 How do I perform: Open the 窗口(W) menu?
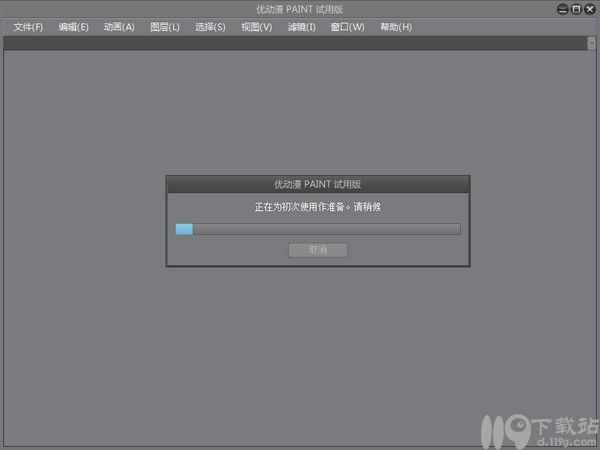(x=347, y=27)
